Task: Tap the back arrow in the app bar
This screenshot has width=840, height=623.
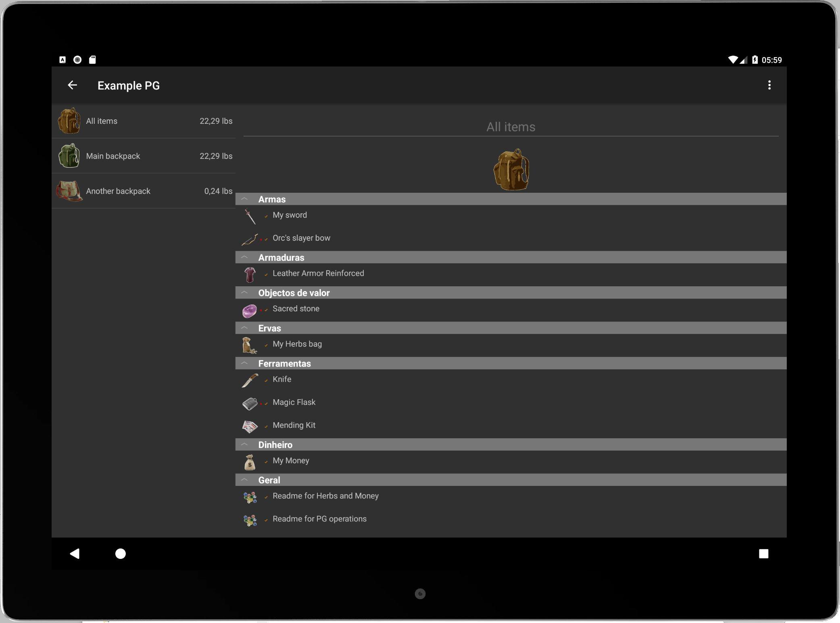Action: (x=72, y=85)
